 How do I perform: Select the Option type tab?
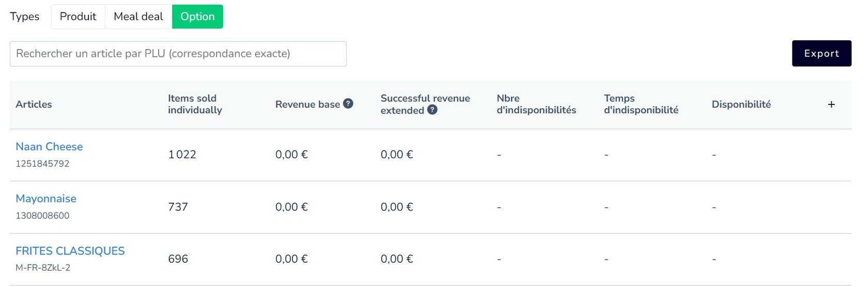(197, 17)
